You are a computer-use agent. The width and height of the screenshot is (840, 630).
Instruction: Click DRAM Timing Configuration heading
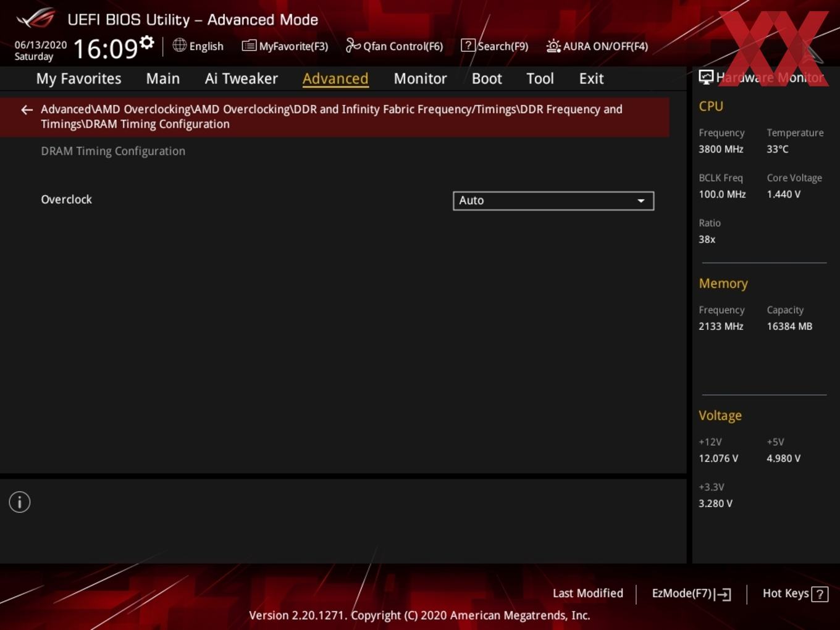point(113,151)
